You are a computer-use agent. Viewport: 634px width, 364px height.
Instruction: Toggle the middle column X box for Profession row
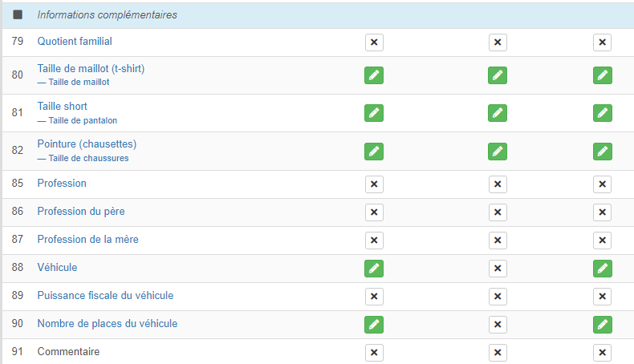tap(498, 184)
